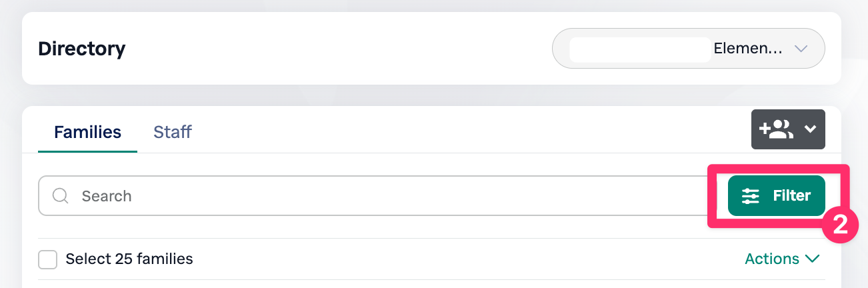Click the sliders icon on Filter button

point(751,196)
